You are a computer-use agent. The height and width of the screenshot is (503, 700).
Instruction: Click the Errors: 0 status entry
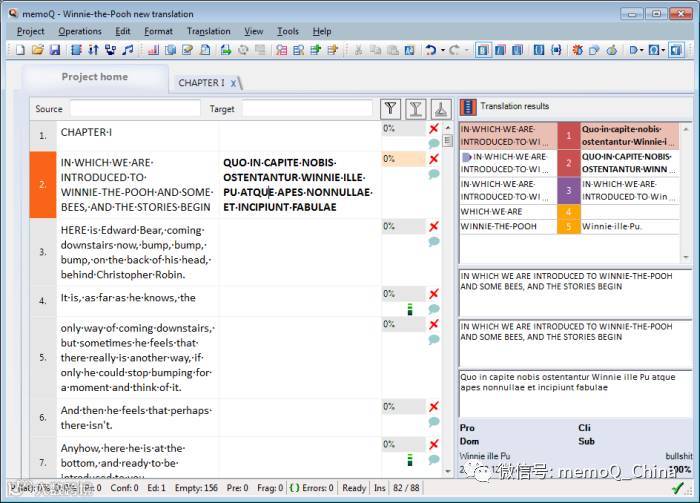pyautogui.click(x=313, y=488)
